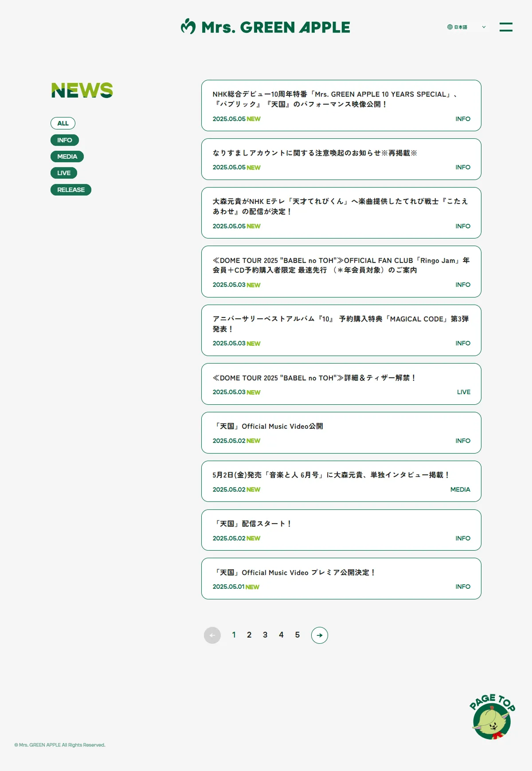
Task: Open DOME TOUR 詳細＆ティザー解禁 article
Action: click(341, 384)
